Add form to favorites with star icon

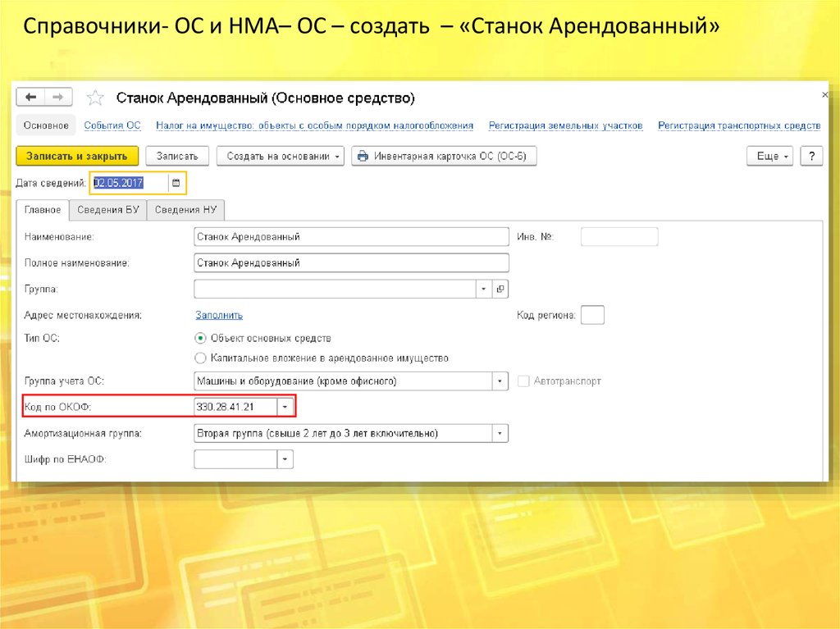(x=95, y=98)
